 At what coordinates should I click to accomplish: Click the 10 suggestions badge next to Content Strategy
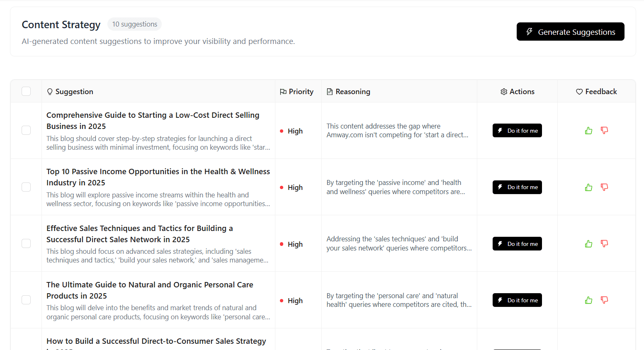pyautogui.click(x=134, y=24)
